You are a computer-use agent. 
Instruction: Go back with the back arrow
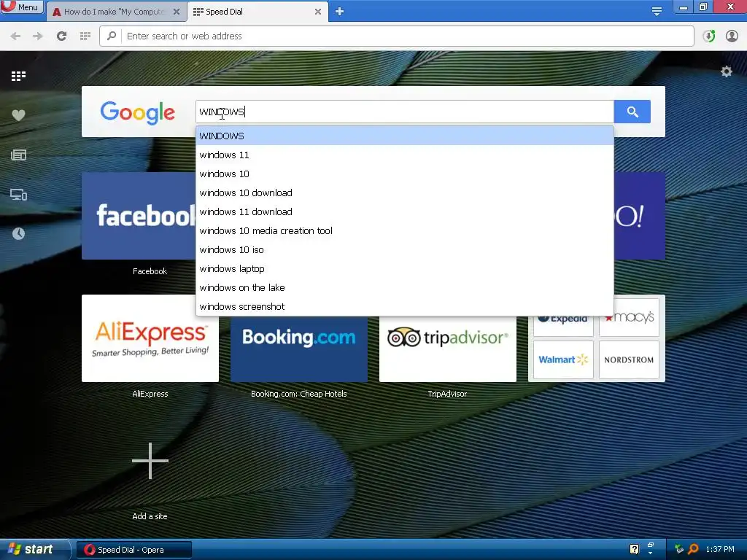15,36
